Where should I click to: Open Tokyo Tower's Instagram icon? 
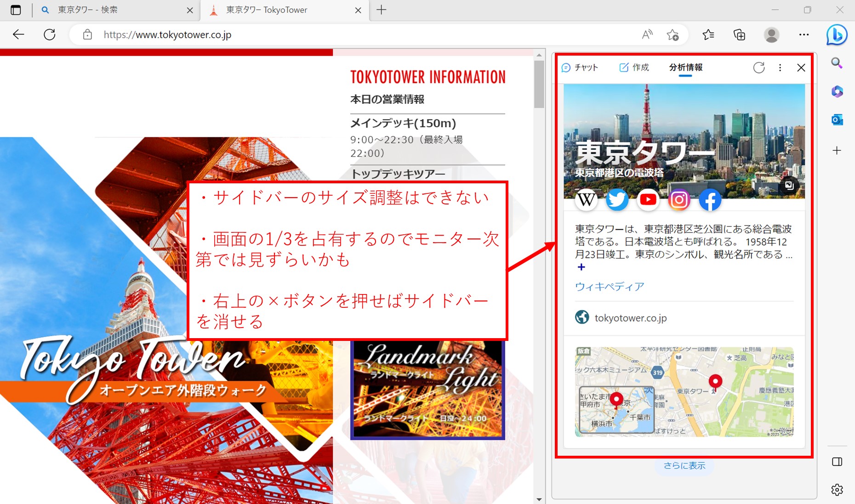pyautogui.click(x=679, y=199)
